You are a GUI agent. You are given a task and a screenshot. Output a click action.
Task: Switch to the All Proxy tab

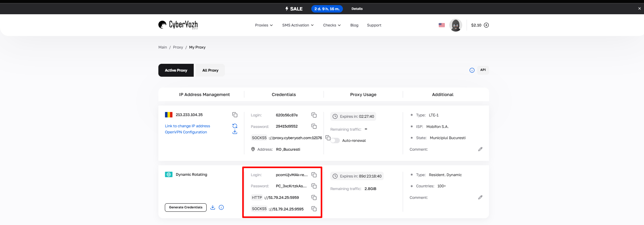tap(210, 70)
